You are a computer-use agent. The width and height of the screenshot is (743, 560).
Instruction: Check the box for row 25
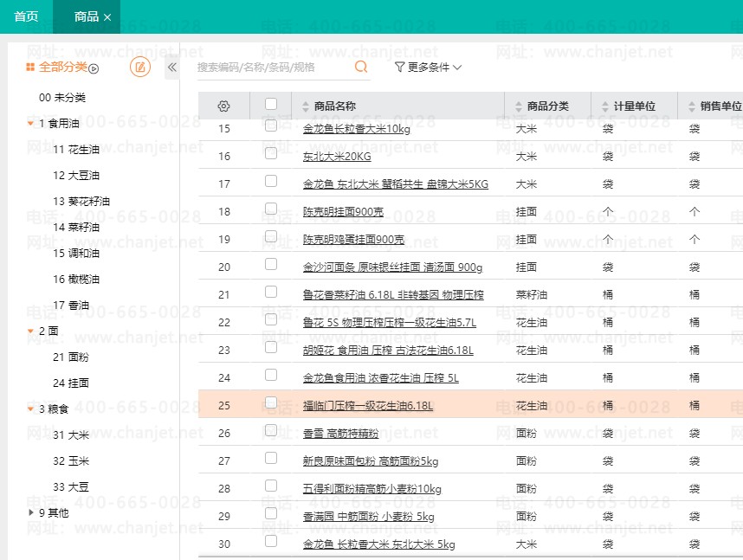click(x=271, y=402)
